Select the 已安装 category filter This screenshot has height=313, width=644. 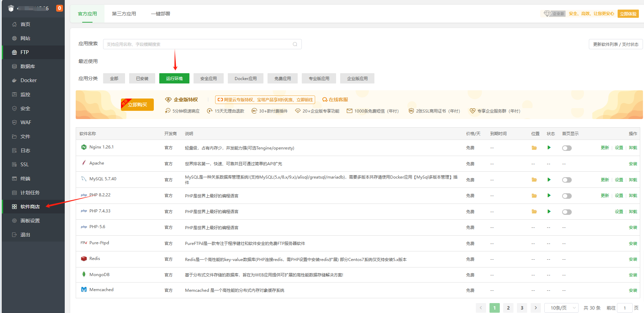pos(142,78)
